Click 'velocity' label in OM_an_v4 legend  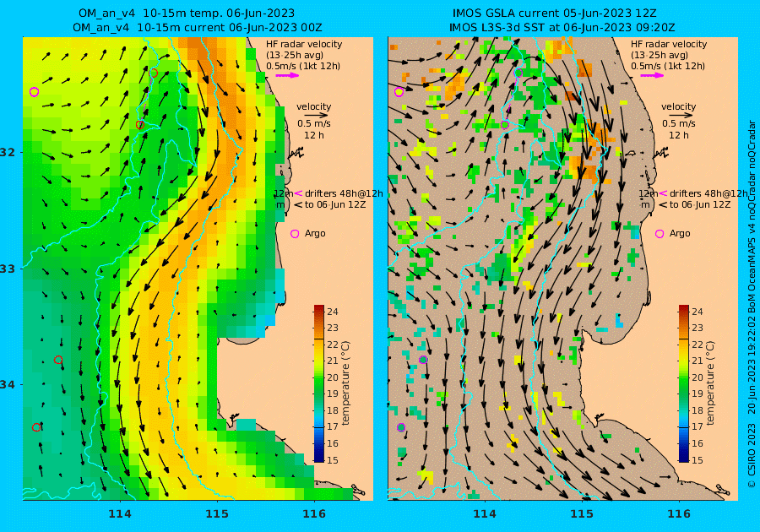pos(313,106)
